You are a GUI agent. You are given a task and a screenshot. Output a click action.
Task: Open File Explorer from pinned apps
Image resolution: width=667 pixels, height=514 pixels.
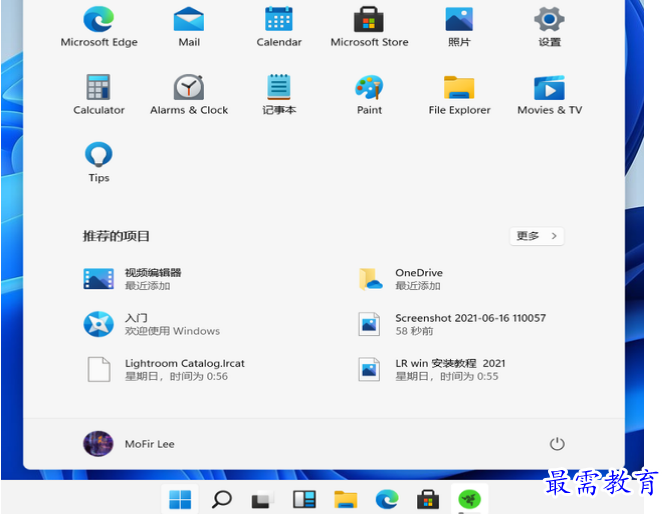pyautogui.click(x=459, y=94)
